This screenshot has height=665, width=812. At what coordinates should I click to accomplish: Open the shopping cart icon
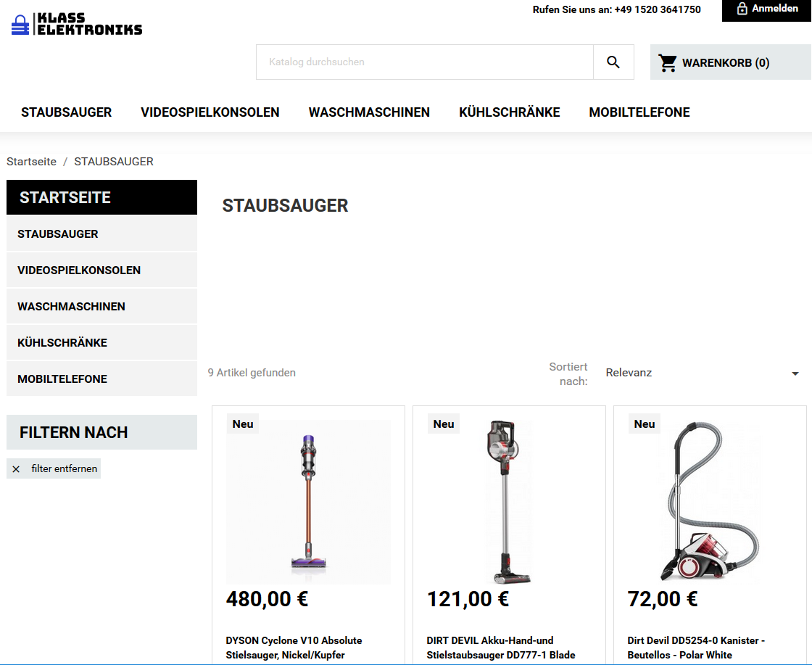(668, 62)
